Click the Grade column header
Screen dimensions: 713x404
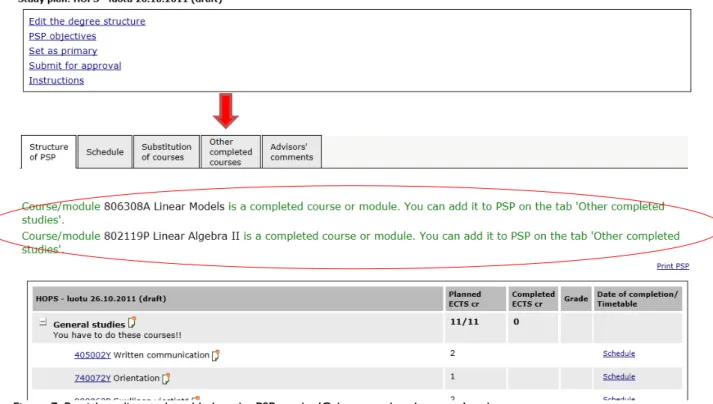[576, 299]
